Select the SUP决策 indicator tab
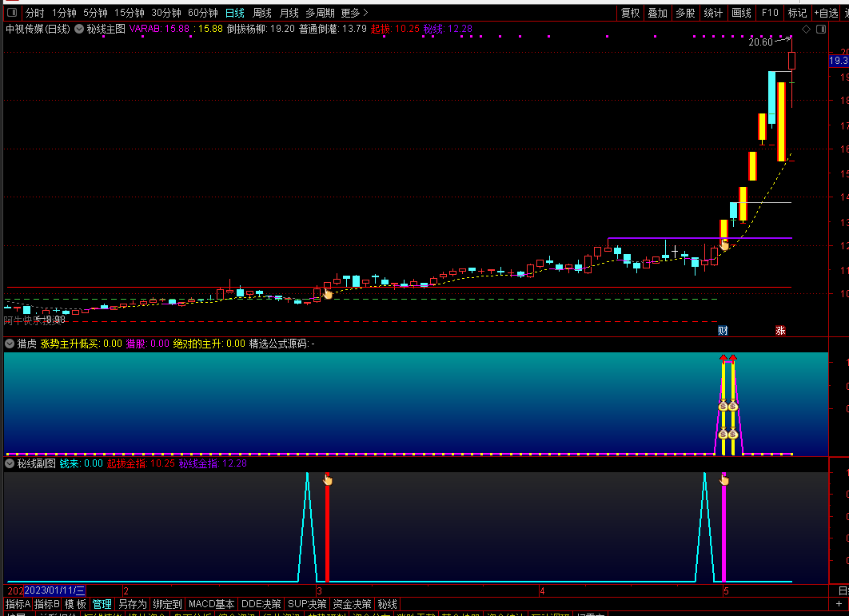 click(307, 603)
